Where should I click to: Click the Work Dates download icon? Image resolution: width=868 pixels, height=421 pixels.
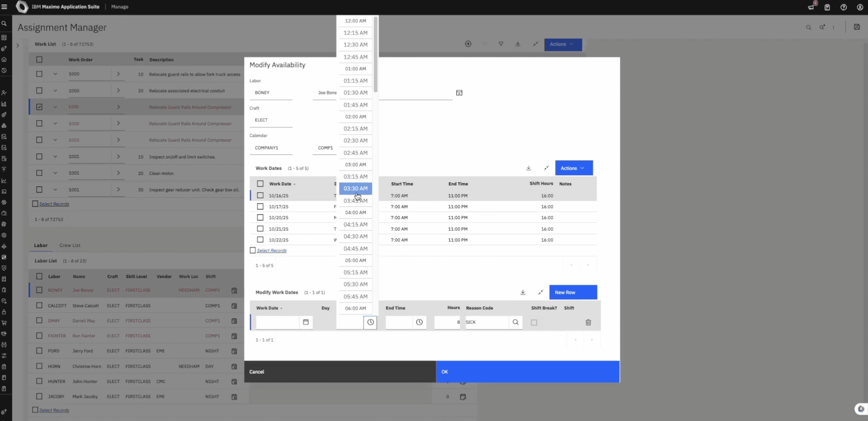528,168
